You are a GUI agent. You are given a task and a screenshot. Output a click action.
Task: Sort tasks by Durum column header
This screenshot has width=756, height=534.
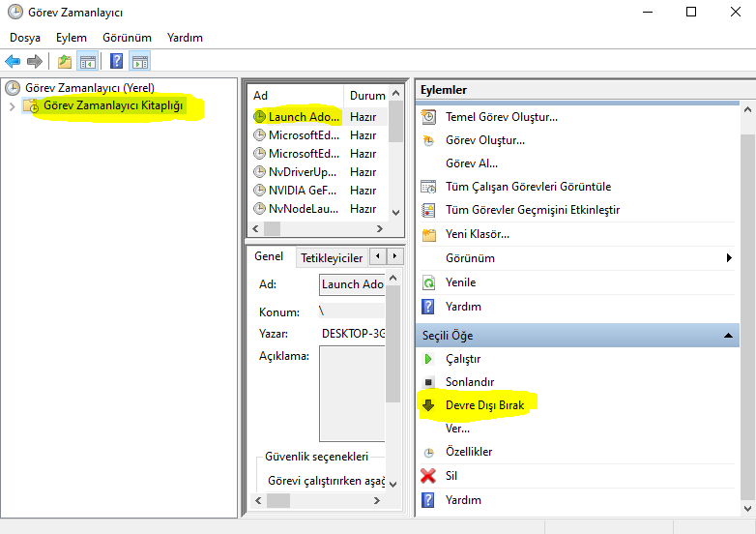pyautogui.click(x=366, y=96)
